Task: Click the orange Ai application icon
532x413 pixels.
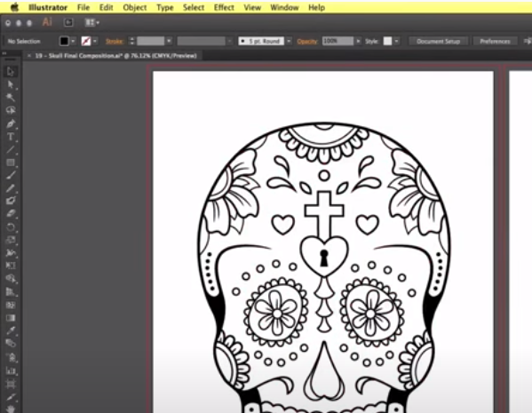Action: coord(47,22)
